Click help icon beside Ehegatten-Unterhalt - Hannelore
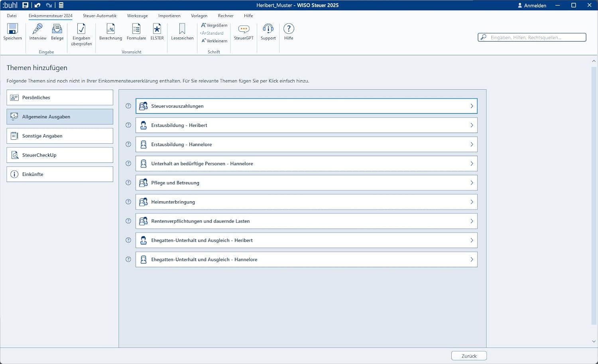The image size is (598, 364). point(128,259)
